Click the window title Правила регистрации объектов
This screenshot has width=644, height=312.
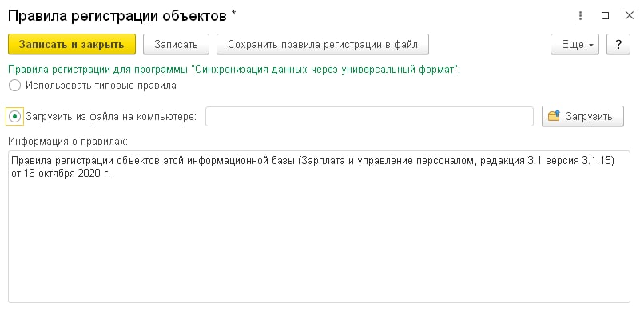coord(122,16)
